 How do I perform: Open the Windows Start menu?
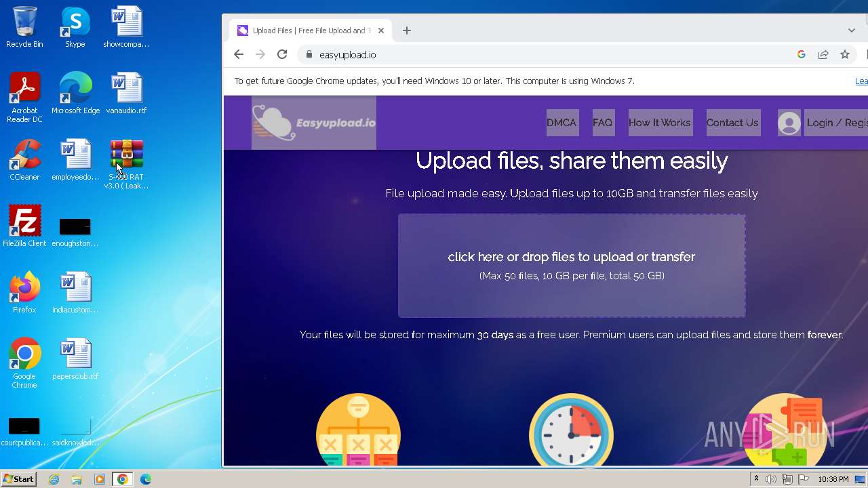click(18, 479)
